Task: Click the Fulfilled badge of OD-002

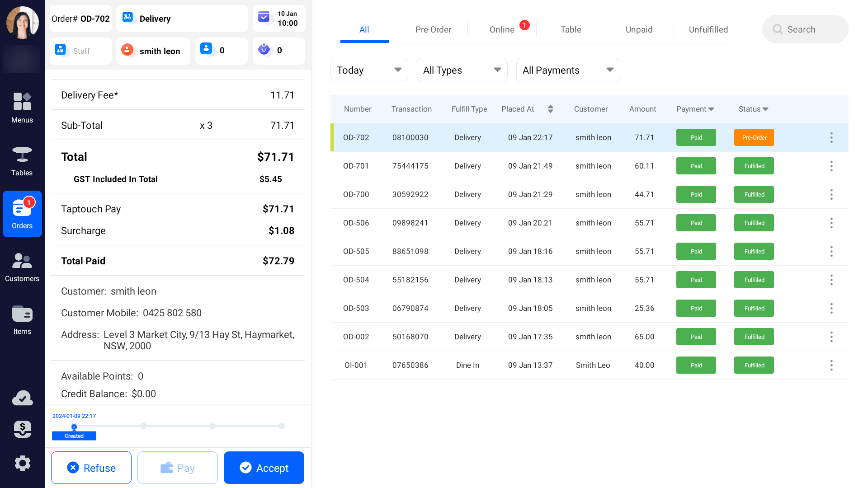Action: click(754, 337)
